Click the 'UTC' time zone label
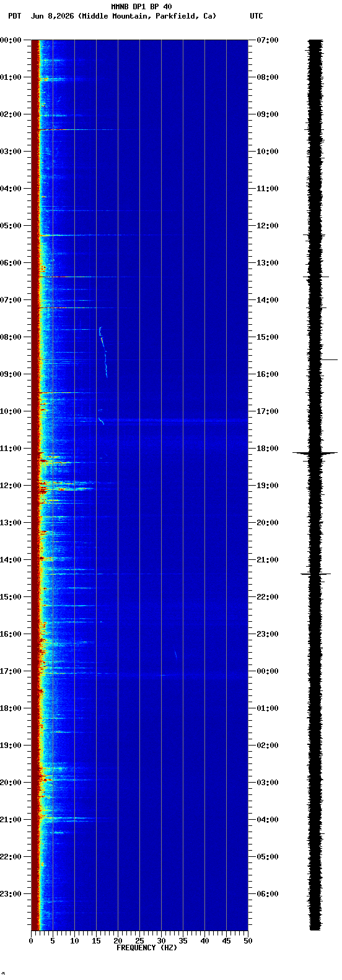 [x=256, y=16]
